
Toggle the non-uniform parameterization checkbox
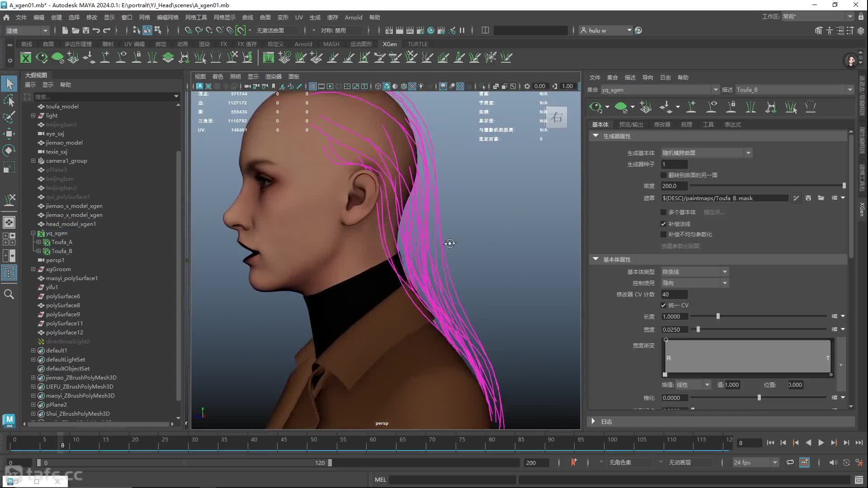[663, 235]
